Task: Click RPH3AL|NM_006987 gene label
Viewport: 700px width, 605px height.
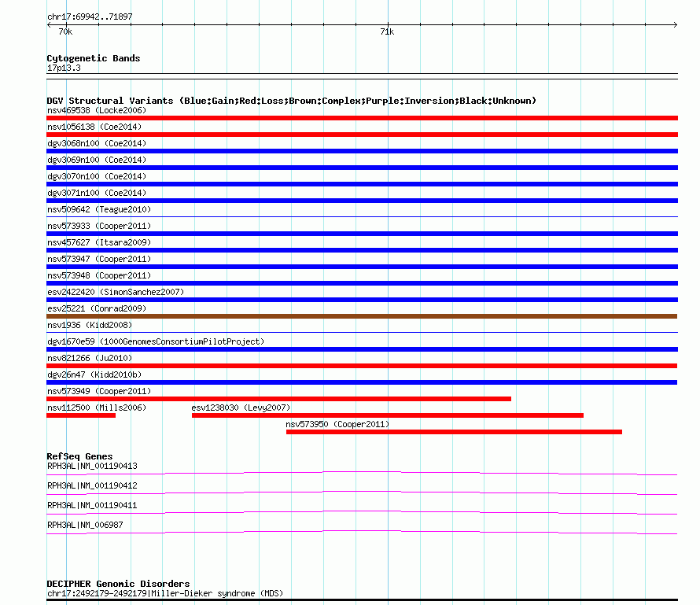Action: coord(85,525)
